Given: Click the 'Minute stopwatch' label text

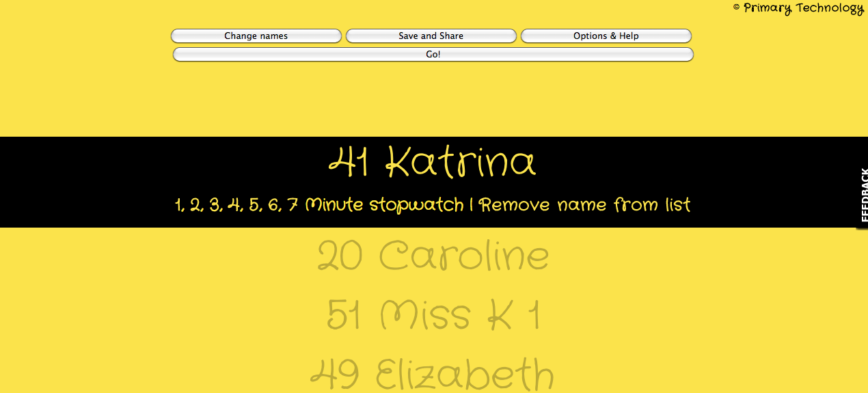Looking at the screenshot, I should (384, 205).
